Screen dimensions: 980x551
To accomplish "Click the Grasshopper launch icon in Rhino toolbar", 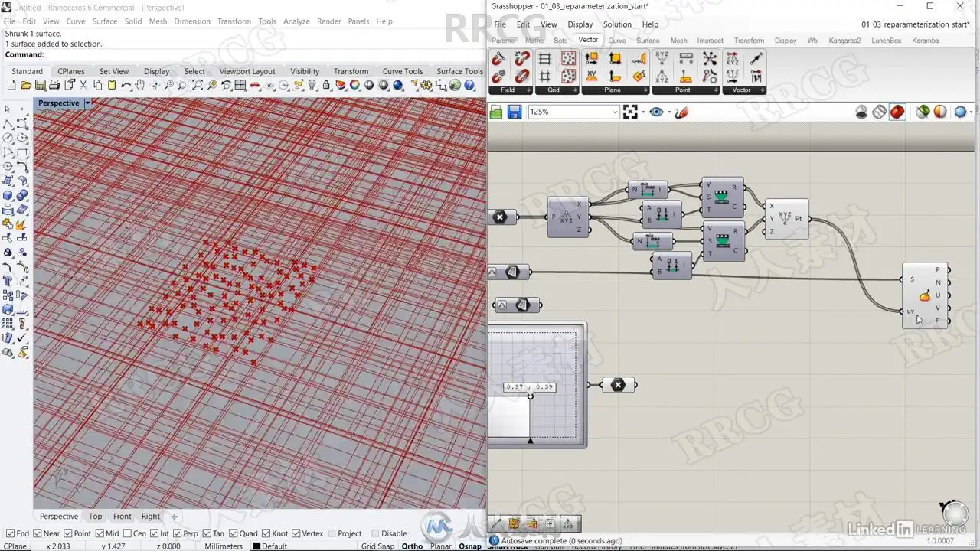I will click(455, 85).
